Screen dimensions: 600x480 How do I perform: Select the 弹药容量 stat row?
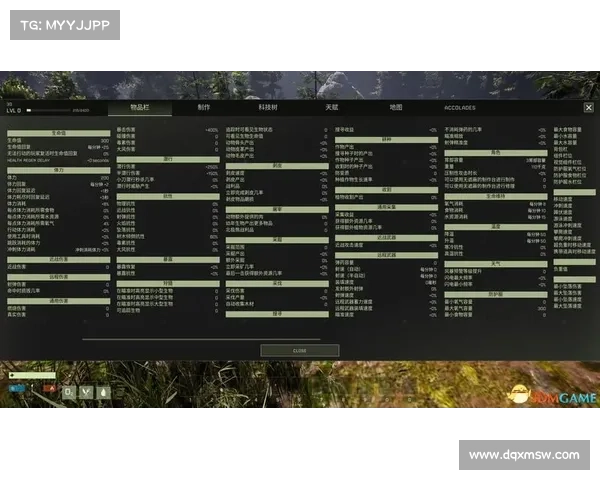386,263
